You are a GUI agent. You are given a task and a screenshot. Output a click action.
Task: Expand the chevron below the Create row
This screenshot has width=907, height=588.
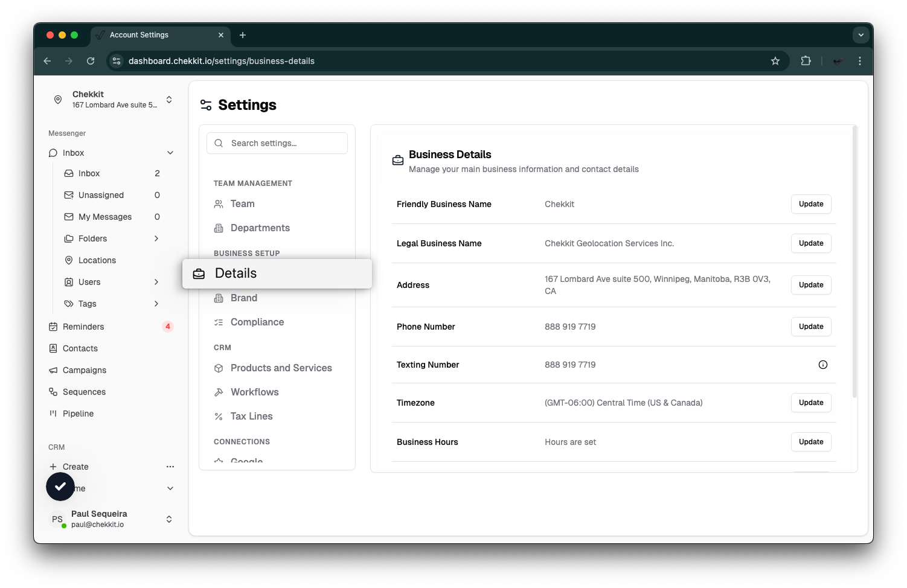pyautogui.click(x=170, y=488)
